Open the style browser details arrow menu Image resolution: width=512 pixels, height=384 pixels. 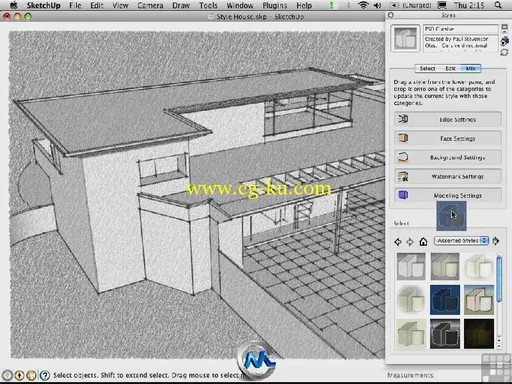click(496, 241)
